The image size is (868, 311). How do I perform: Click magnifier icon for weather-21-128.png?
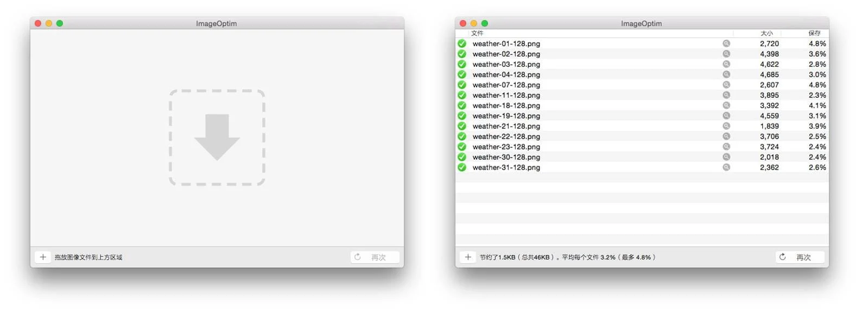726,126
